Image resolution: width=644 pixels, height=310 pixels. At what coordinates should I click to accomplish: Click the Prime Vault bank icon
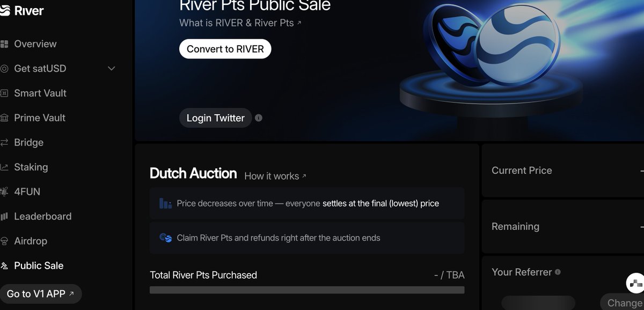point(4,118)
